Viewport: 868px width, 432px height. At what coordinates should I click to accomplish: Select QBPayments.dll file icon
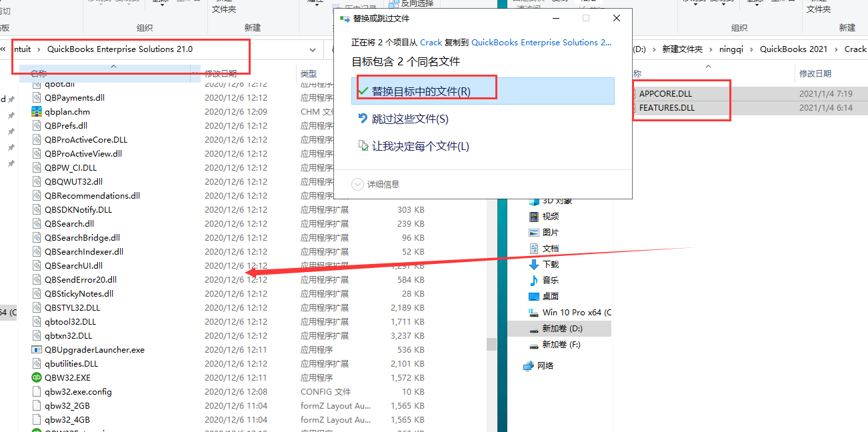click(x=37, y=97)
